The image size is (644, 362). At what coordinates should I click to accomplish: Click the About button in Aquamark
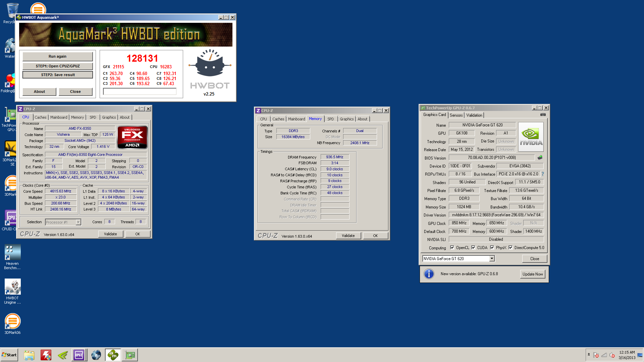39,92
